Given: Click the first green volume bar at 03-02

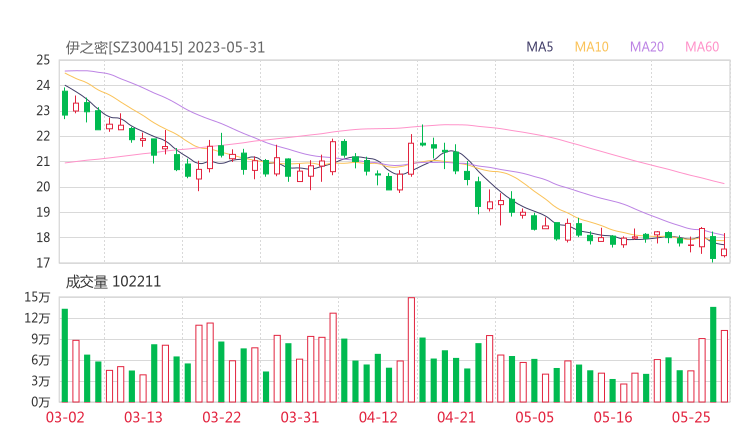Looking at the screenshot, I should [x=65, y=355].
